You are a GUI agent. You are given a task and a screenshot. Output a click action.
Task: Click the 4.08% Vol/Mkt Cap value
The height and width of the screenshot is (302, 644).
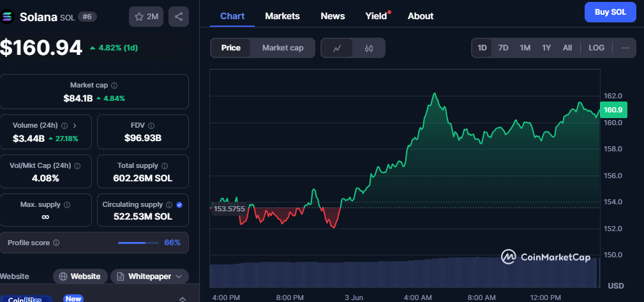click(45, 178)
